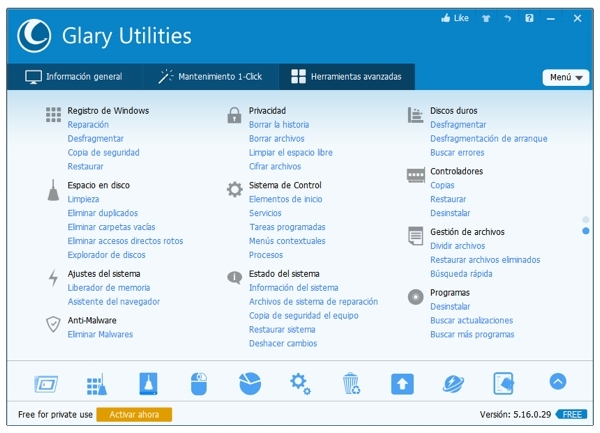Click the Estado del sistema info bubble icon

click(x=234, y=277)
